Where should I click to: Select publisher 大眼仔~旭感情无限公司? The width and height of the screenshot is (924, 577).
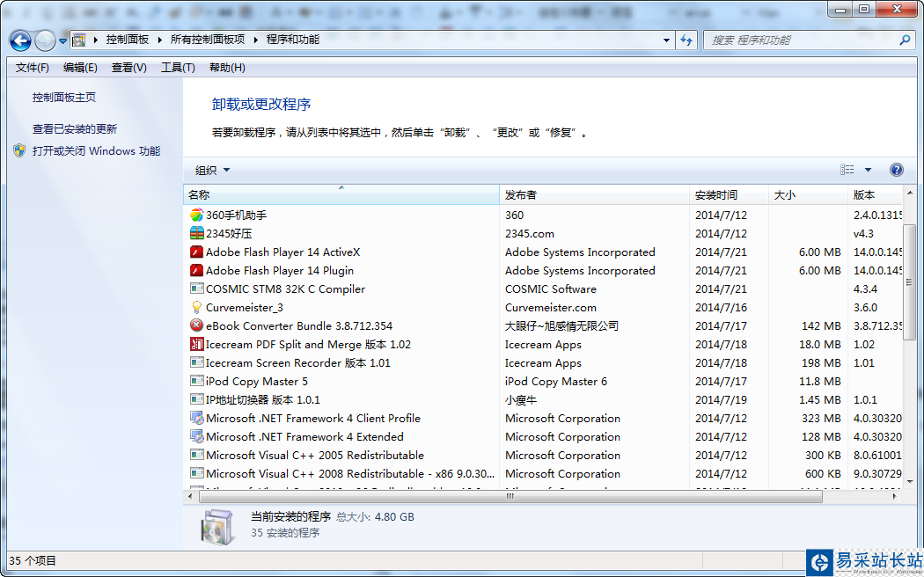pos(561,326)
